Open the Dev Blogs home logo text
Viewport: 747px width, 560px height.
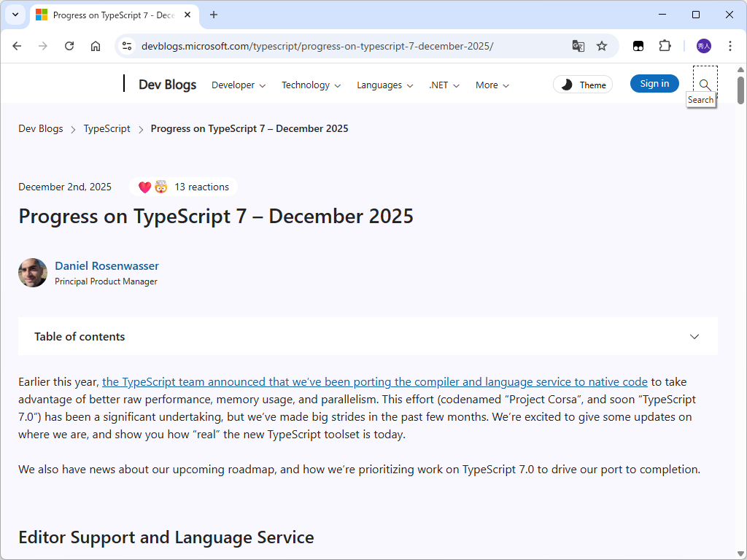click(x=167, y=85)
